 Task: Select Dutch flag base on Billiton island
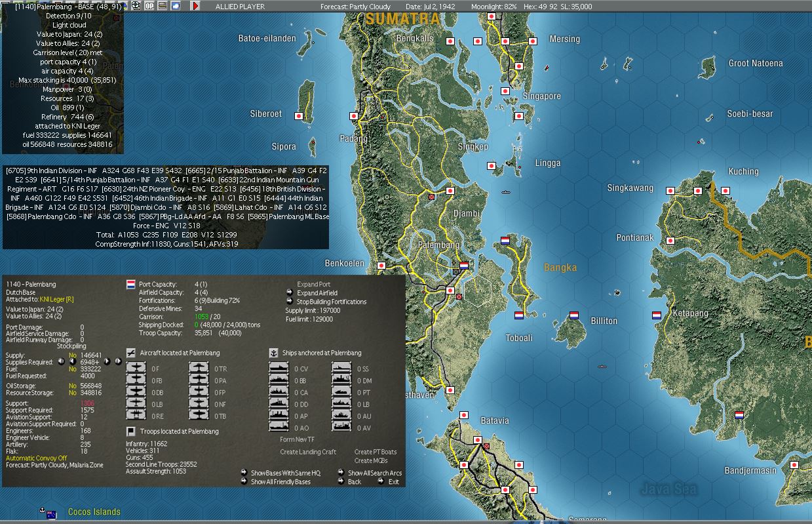point(574,315)
